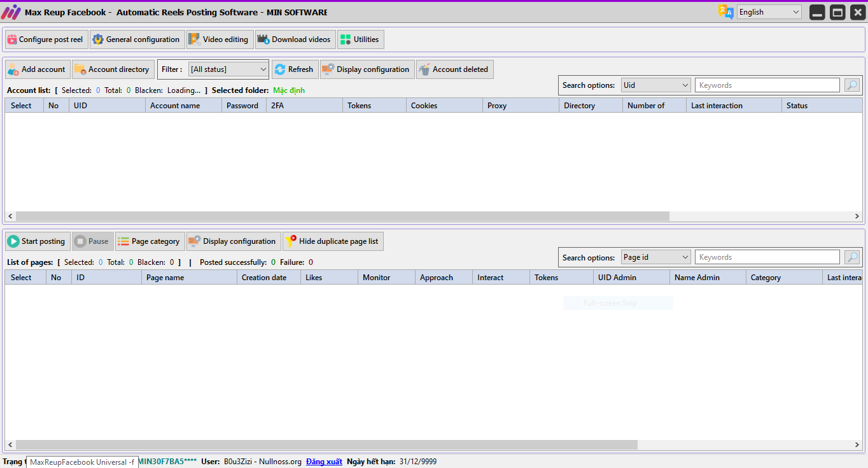This screenshot has width=868, height=468.
Task: Focus the account Keywords search field
Action: [767, 85]
